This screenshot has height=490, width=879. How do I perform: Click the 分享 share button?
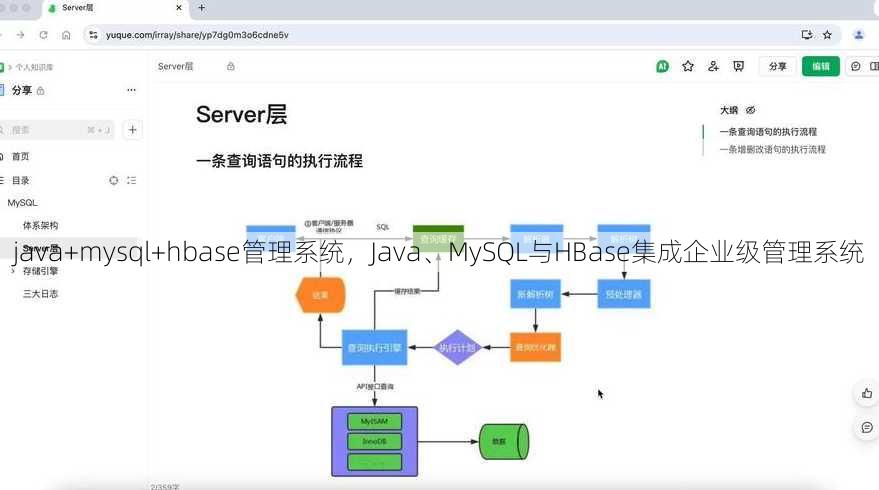point(778,66)
